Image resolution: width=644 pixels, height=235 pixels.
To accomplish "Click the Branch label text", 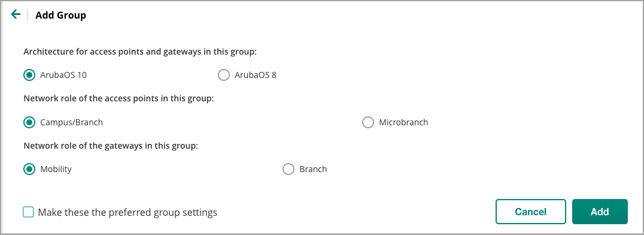I will pyautogui.click(x=313, y=169).
